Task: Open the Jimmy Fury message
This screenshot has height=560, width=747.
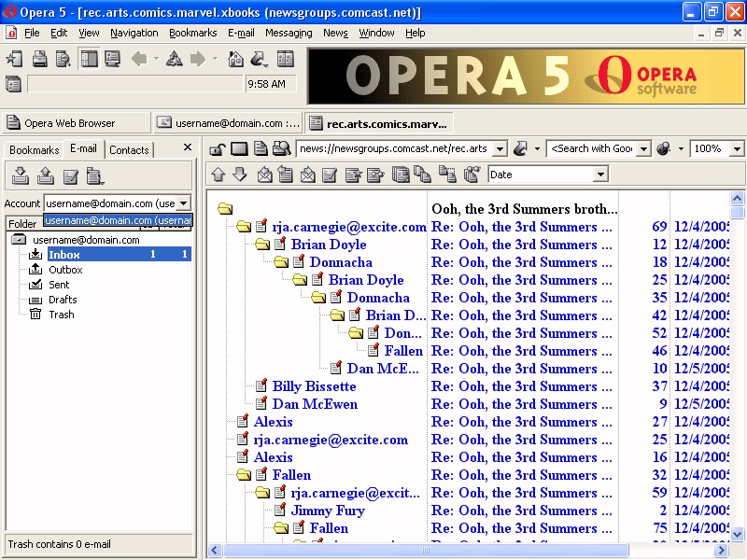Action: [328, 511]
